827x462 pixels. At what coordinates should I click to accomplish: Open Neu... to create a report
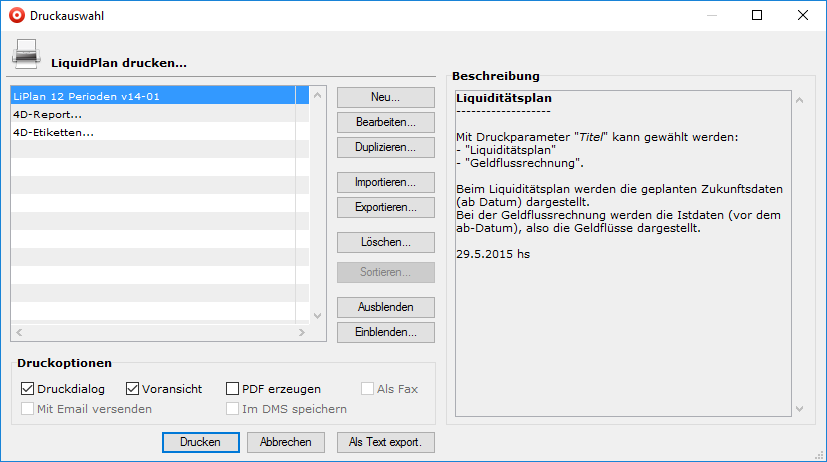click(x=385, y=97)
